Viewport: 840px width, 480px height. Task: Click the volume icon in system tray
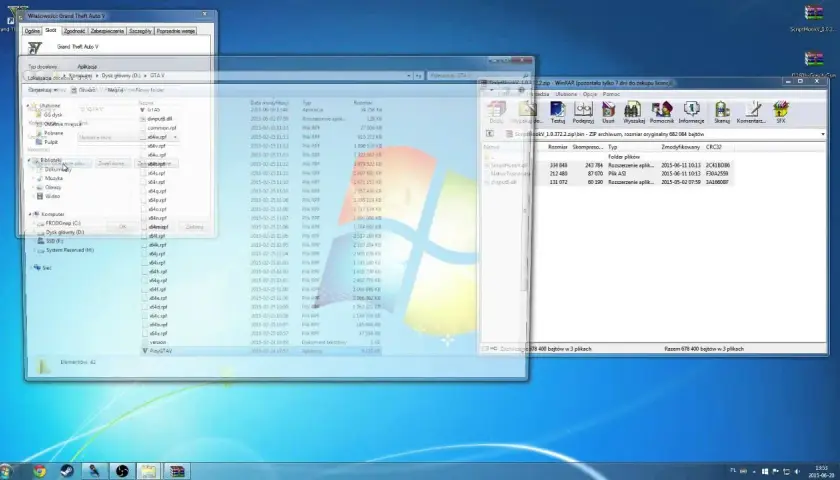[x=797, y=471]
